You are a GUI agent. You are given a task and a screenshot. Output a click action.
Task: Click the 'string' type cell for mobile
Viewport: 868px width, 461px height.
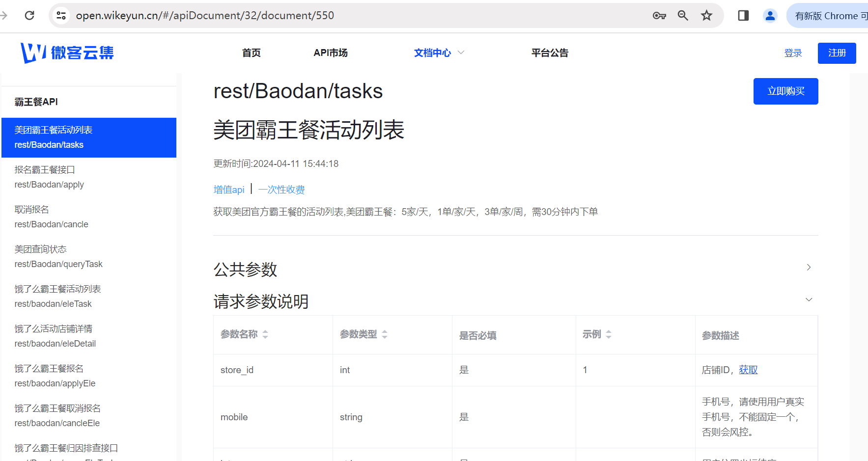click(392, 417)
